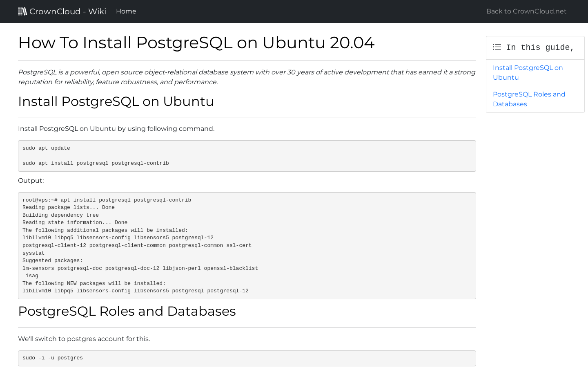This screenshot has height=368, width=588.
Task: Click the following NEW packages output line
Action: (94, 283)
